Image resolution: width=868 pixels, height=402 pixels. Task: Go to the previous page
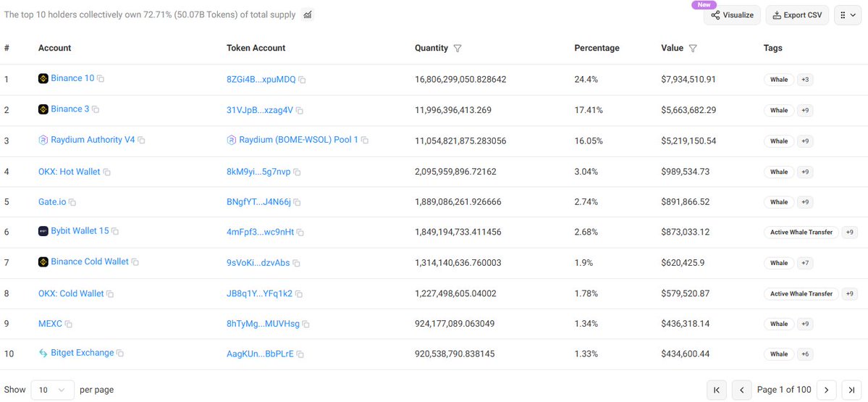click(741, 390)
